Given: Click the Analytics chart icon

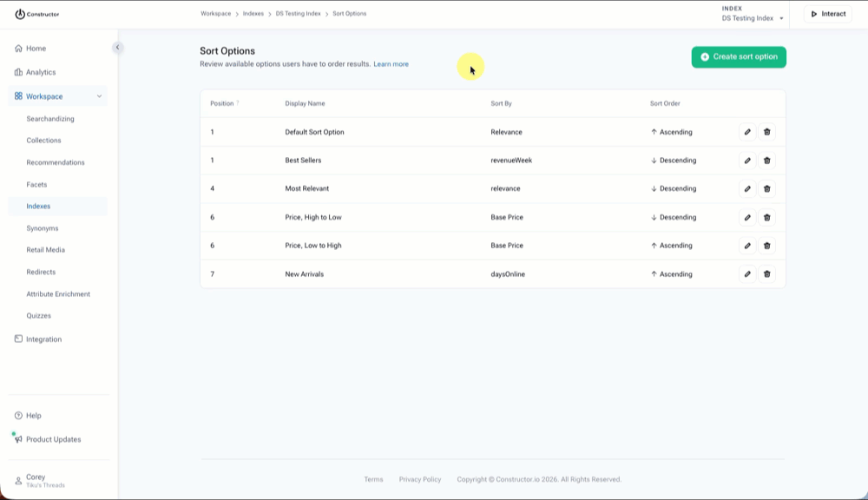Looking at the screenshot, I should coord(18,72).
